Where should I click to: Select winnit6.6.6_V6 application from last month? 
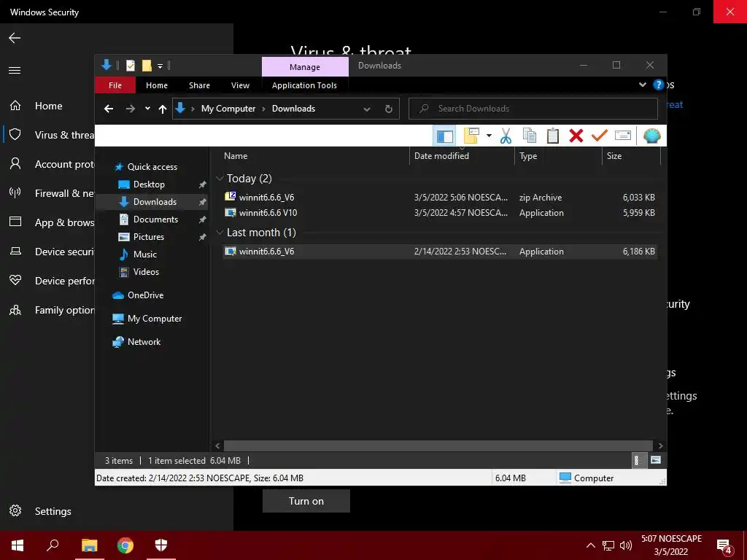pyautogui.click(x=440, y=252)
